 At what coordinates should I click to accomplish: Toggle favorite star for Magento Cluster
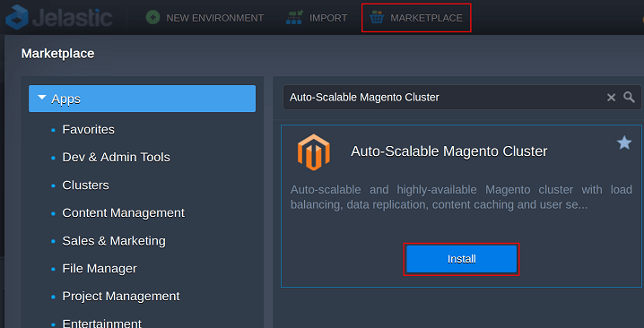(624, 142)
